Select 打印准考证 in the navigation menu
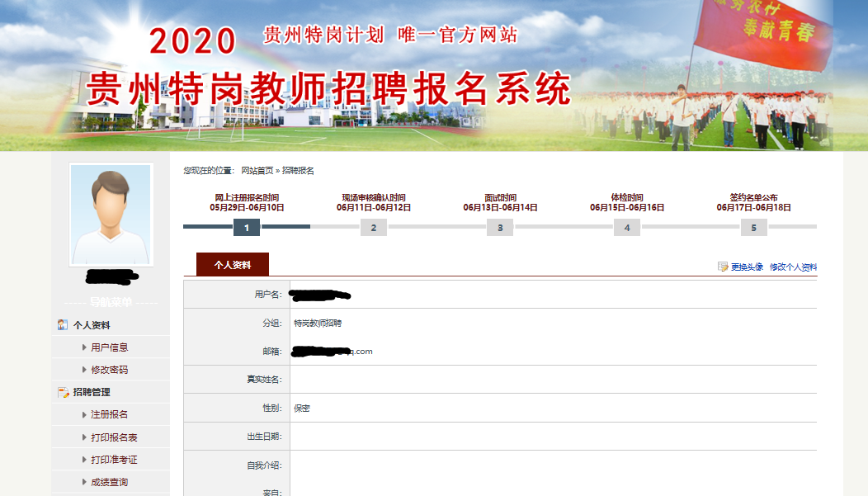Image resolution: width=868 pixels, height=496 pixels. (114, 460)
